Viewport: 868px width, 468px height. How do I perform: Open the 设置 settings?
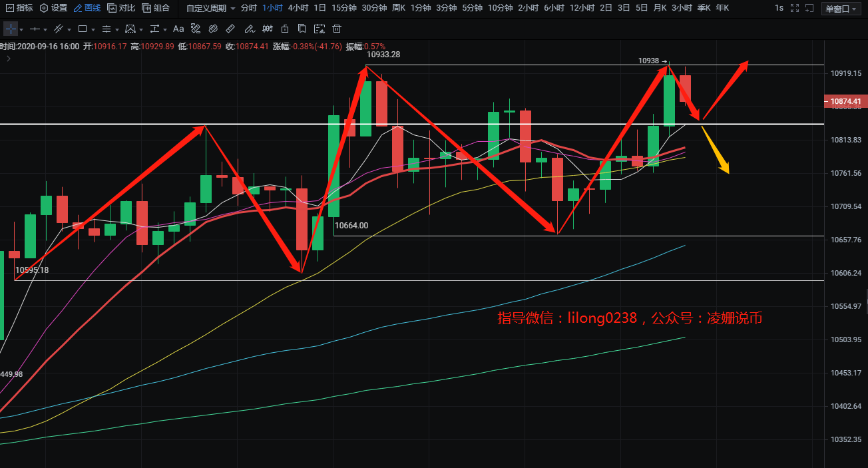click(53, 8)
